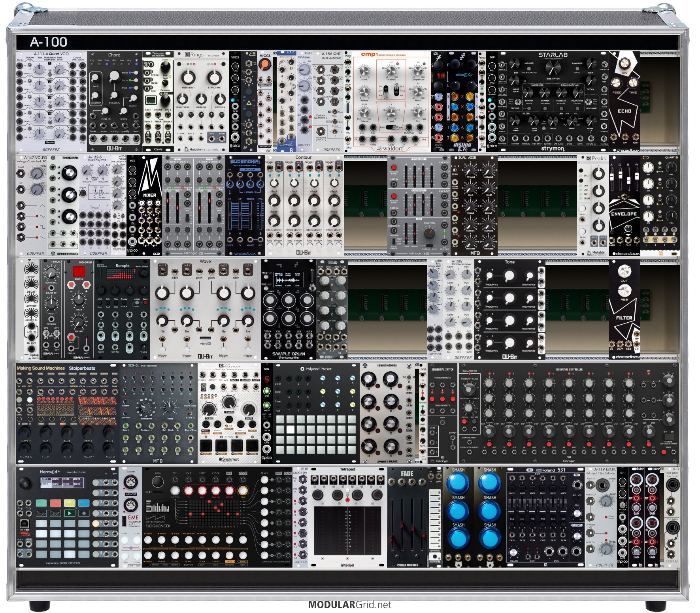Click the Dreadbox FILTER CUT knob
Viewport: 700px width, 613px height.
624,271
